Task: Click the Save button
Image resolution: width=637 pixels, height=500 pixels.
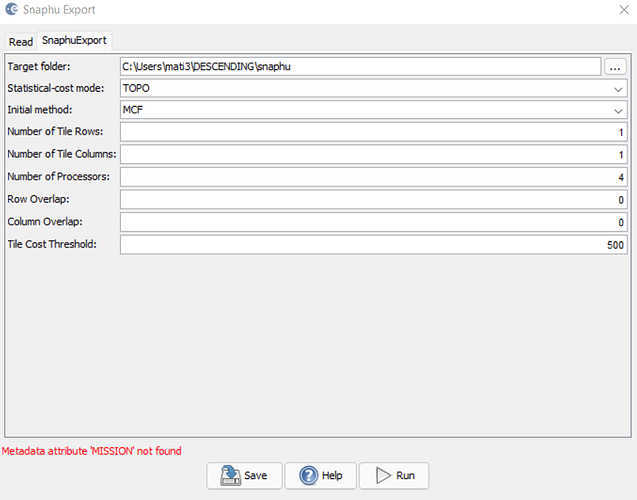Action: click(244, 475)
